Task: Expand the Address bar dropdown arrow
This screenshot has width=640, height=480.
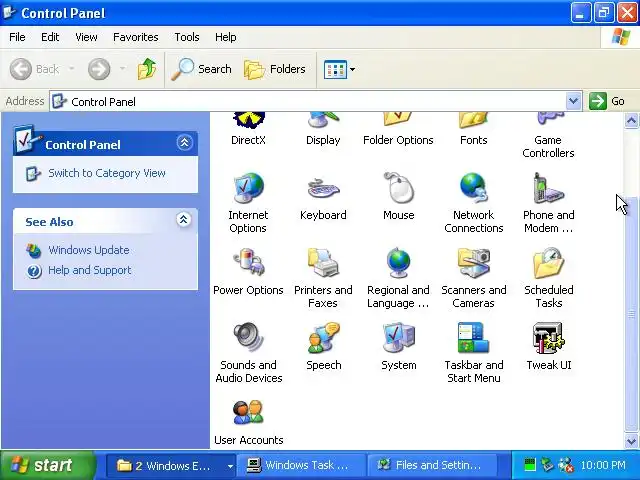Action: [x=573, y=101]
